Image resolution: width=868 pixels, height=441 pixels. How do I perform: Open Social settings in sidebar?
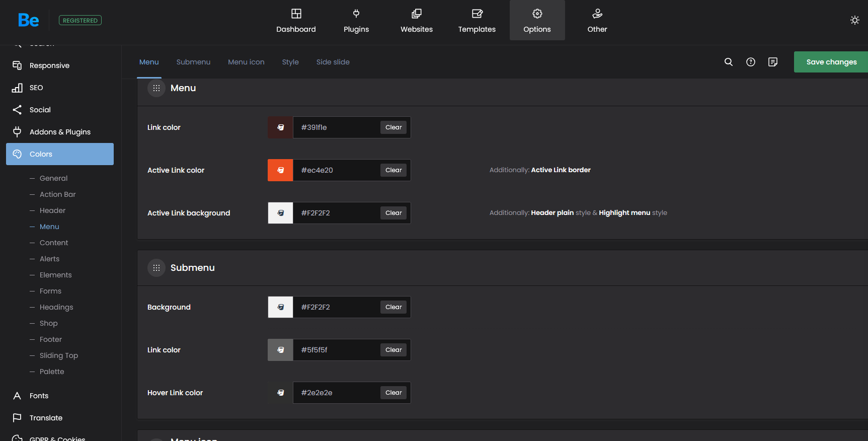point(60,110)
